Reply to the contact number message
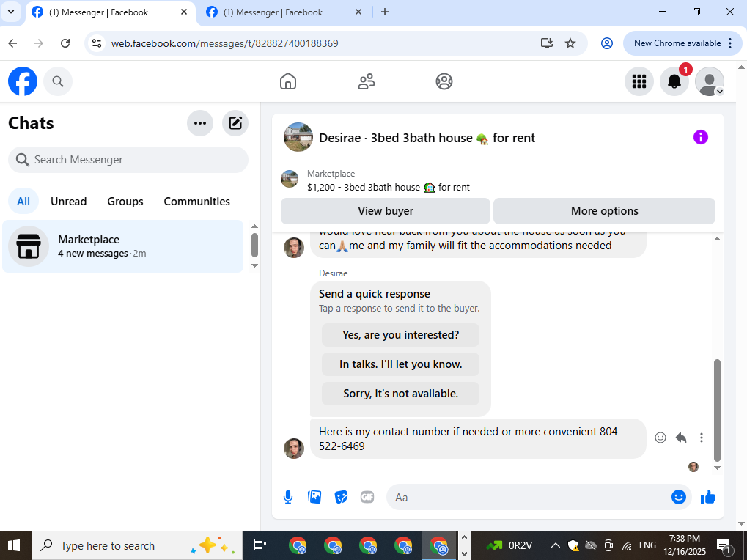 pos(681,438)
